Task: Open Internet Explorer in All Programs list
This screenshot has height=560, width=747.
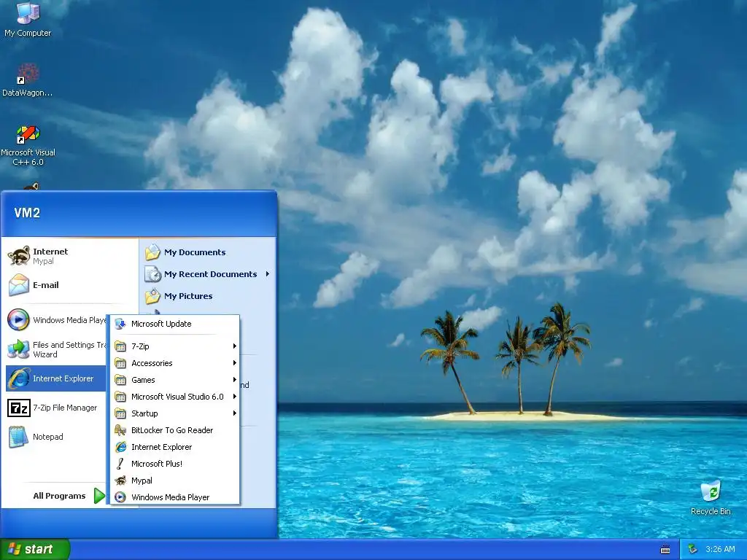Action: click(175, 447)
